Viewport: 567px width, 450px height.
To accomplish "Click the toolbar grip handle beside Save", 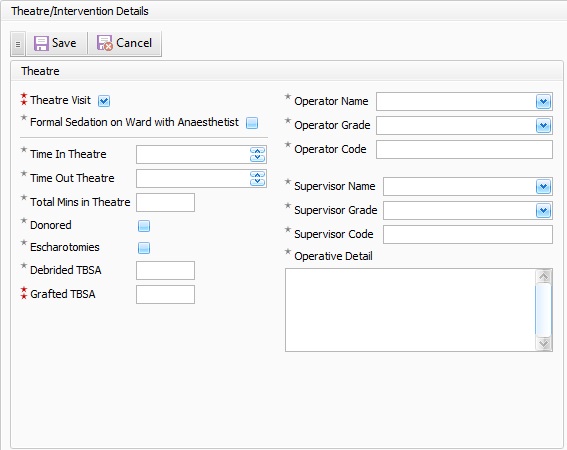I will click(18, 44).
